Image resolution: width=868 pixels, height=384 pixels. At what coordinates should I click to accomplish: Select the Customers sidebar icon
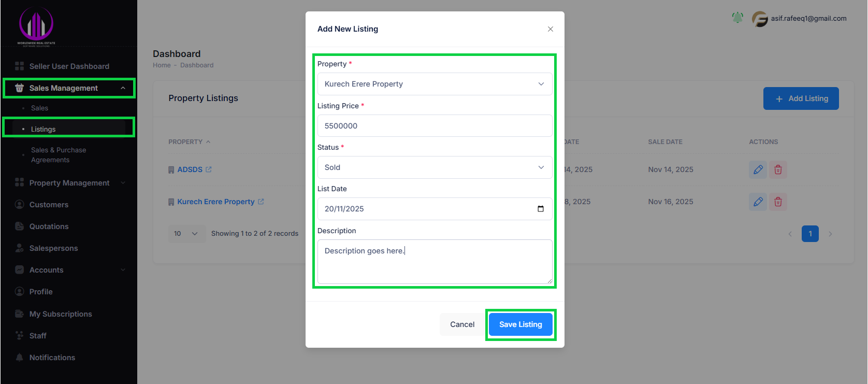click(19, 204)
